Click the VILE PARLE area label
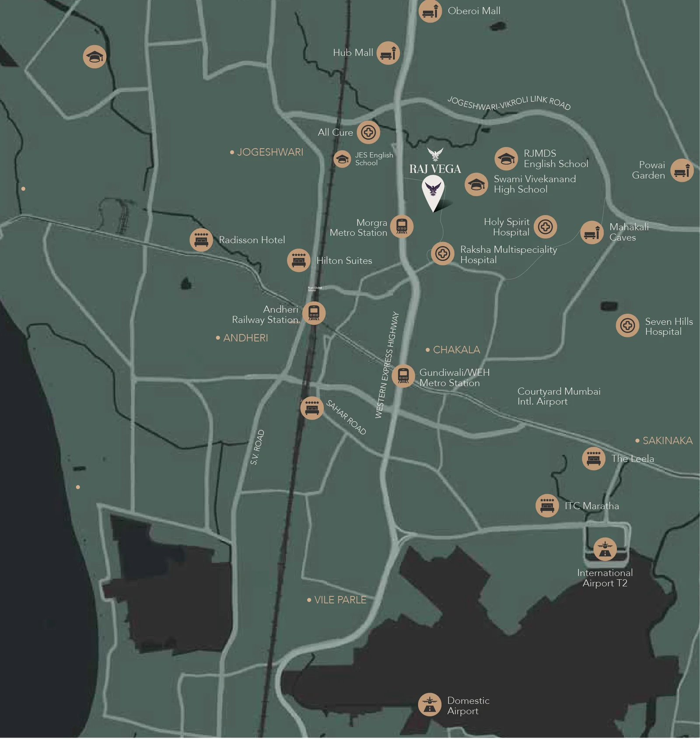This screenshot has width=700, height=739. tap(340, 600)
